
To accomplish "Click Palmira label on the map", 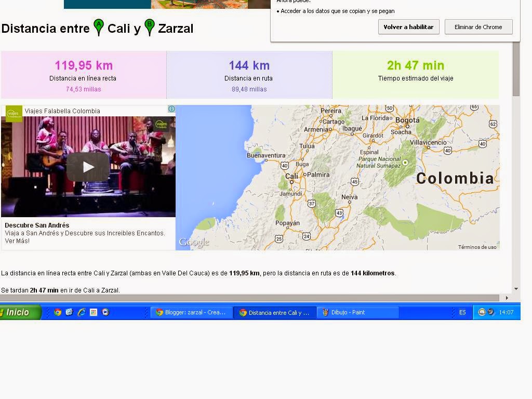I will click(318, 175).
